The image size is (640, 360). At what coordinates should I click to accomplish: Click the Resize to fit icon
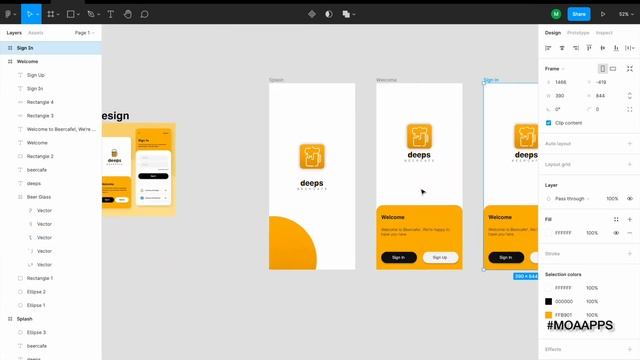(x=630, y=69)
